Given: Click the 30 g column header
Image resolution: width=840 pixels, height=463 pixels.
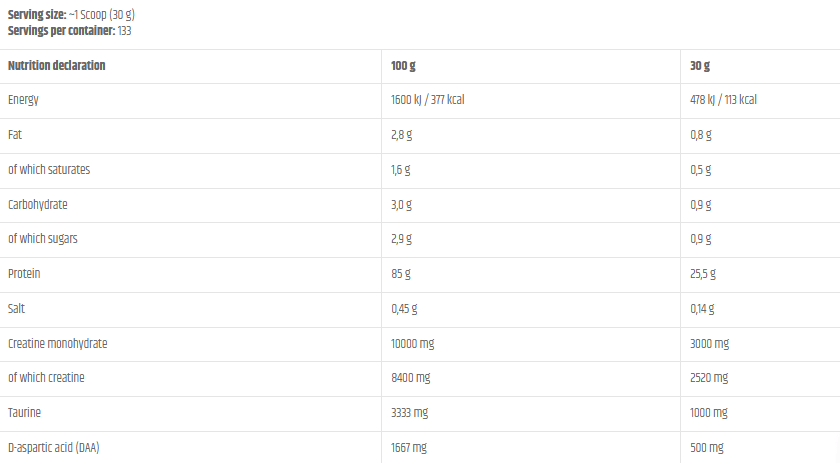Looking at the screenshot, I should pyautogui.click(x=700, y=65).
